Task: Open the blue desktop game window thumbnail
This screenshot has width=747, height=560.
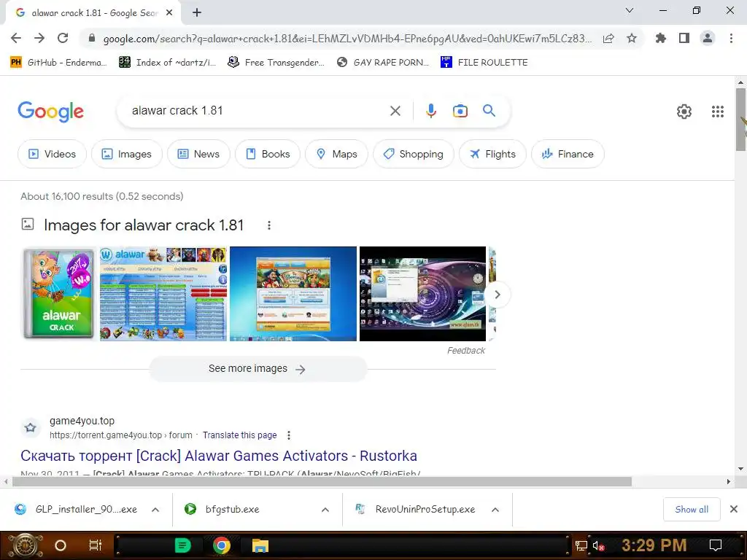Action: point(293,293)
